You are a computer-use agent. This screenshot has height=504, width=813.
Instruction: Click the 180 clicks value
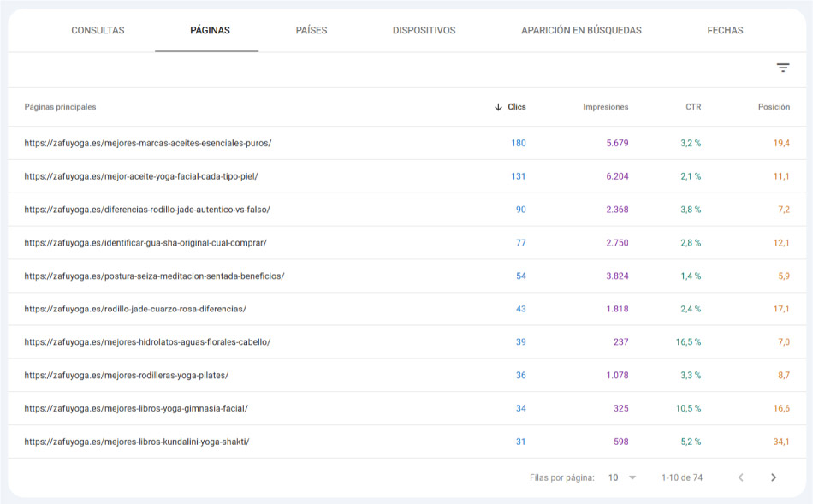pyautogui.click(x=519, y=143)
